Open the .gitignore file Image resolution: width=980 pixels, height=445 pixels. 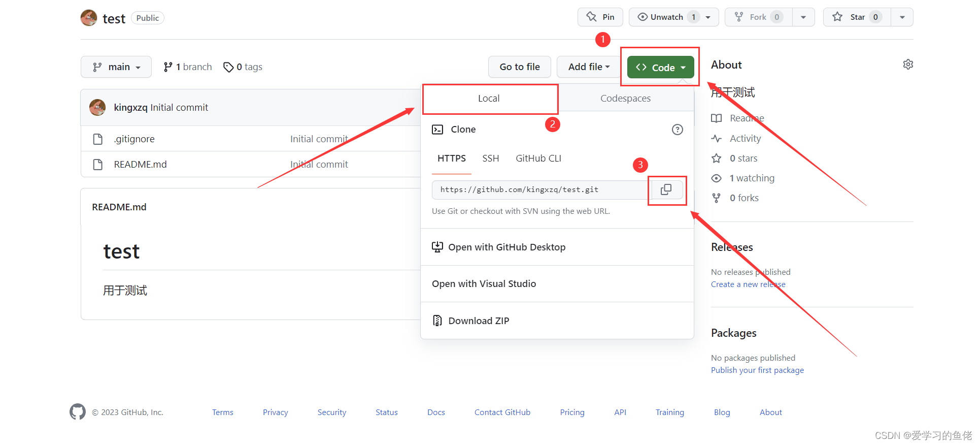(134, 139)
